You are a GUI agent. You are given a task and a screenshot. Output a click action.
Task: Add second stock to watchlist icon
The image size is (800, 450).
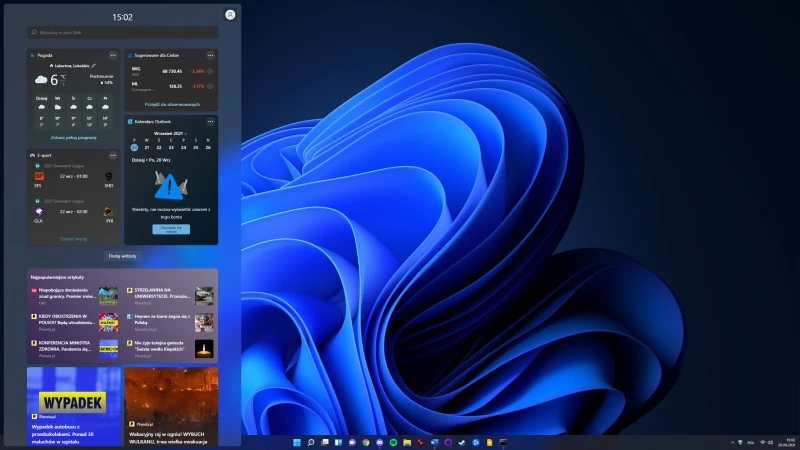(x=211, y=86)
